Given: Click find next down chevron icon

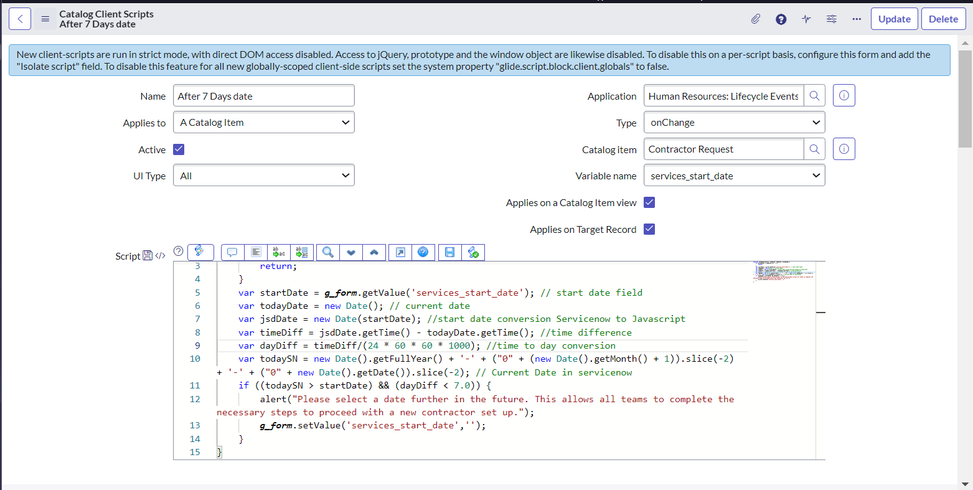Looking at the screenshot, I should (x=351, y=252).
